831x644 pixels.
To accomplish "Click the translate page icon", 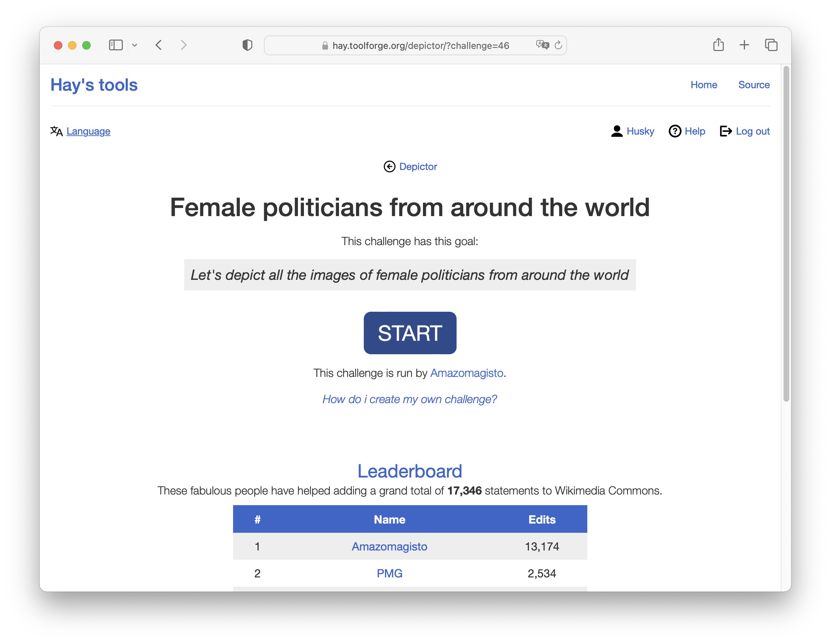I will pos(543,45).
